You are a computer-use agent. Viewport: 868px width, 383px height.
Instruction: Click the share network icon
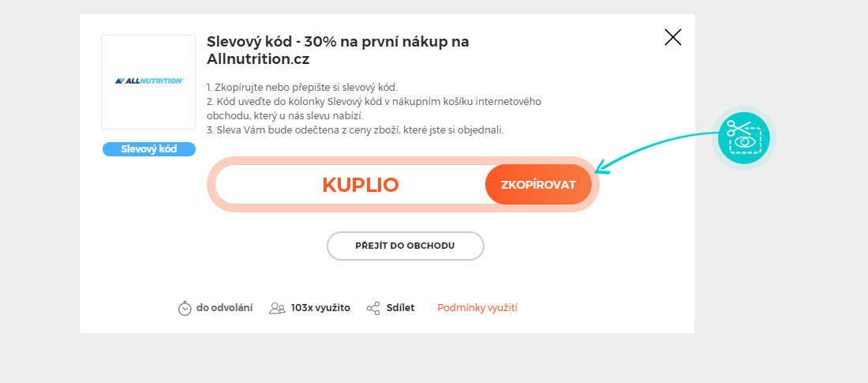pos(373,308)
